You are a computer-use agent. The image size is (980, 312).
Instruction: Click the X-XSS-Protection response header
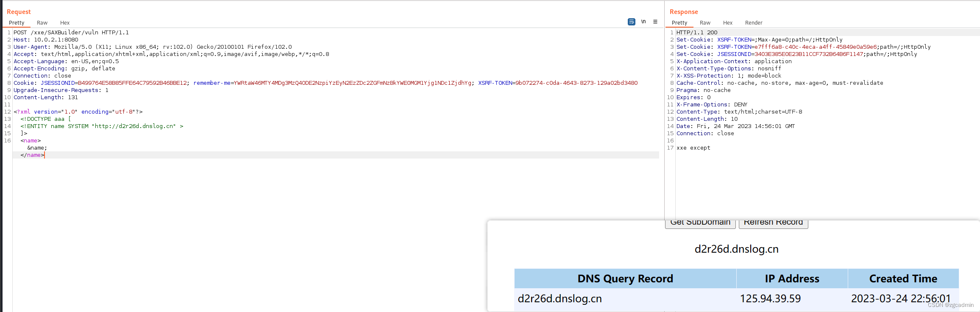click(729, 76)
